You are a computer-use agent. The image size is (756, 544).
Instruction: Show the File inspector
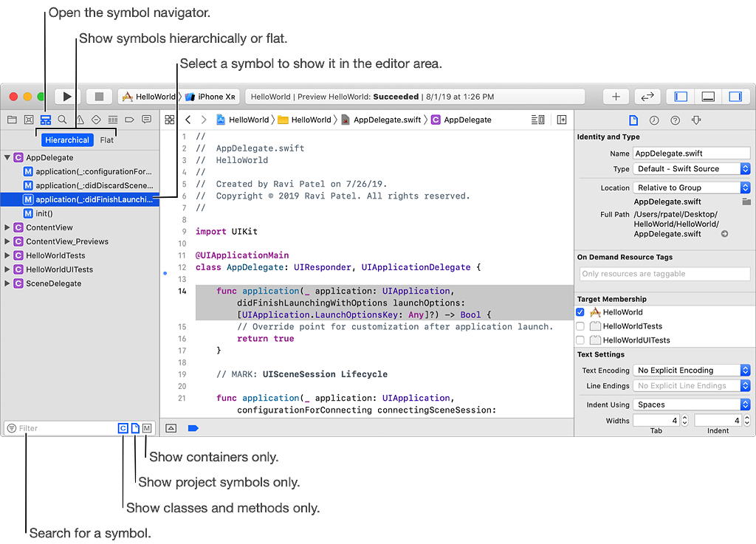(633, 120)
